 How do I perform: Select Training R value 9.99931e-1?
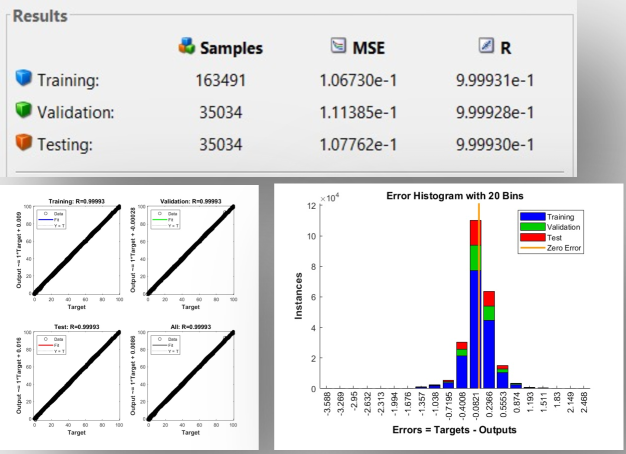click(x=495, y=81)
